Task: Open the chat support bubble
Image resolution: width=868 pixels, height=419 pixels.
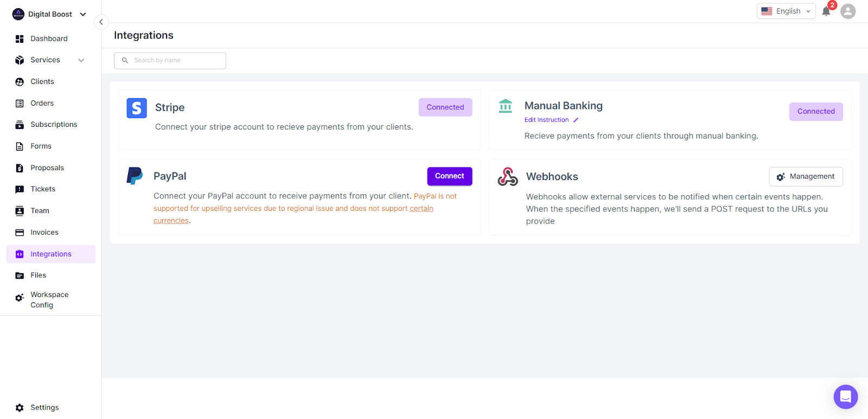Action: [846, 397]
